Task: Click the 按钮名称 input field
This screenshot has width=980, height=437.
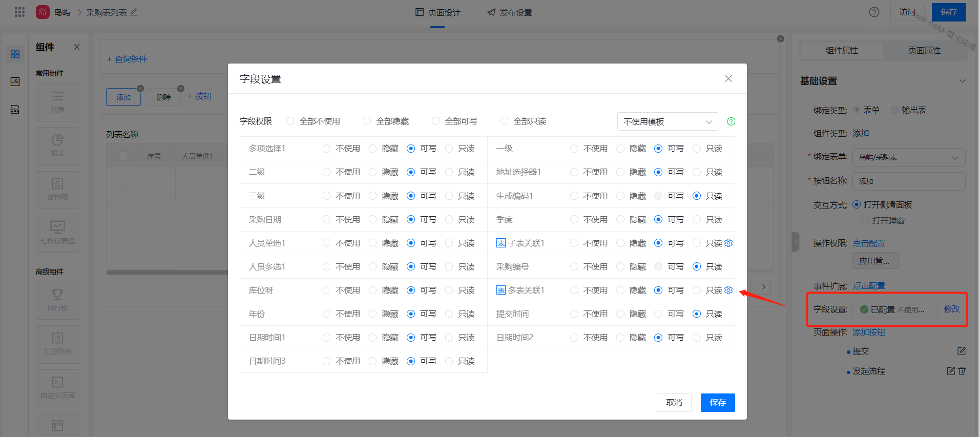Action: (909, 181)
